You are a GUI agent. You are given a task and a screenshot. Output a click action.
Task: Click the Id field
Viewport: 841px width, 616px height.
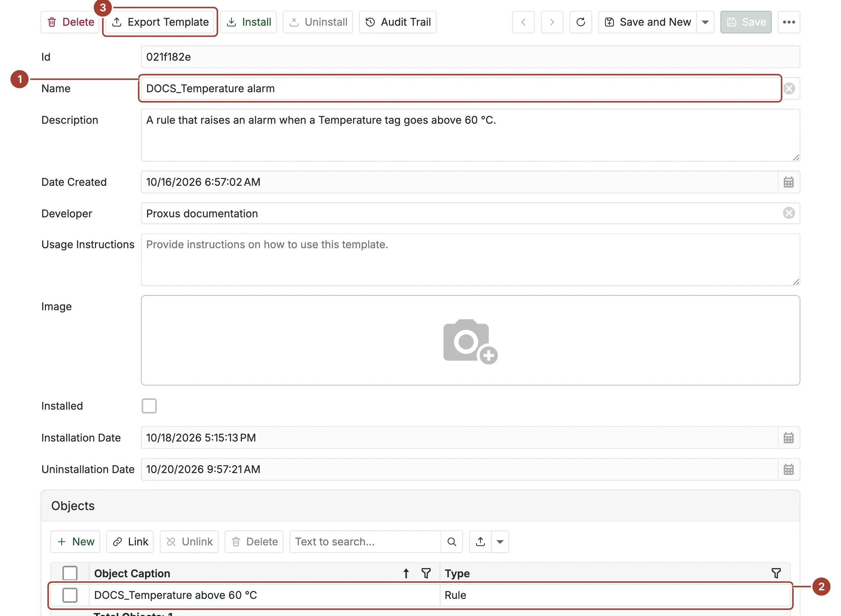(471, 57)
